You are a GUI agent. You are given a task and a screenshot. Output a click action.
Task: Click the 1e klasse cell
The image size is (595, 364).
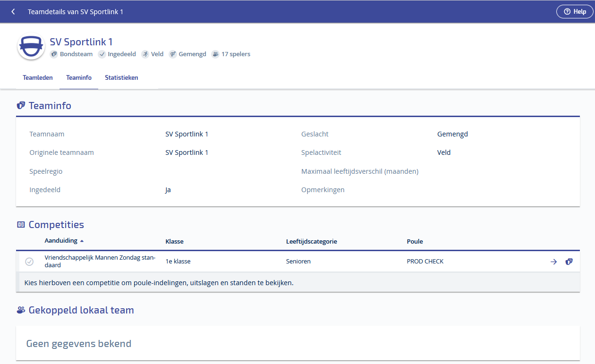(178, 261)
